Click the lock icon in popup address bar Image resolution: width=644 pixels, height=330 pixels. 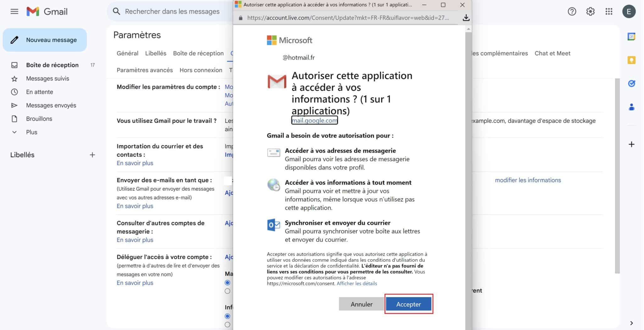tap(241, 18)
